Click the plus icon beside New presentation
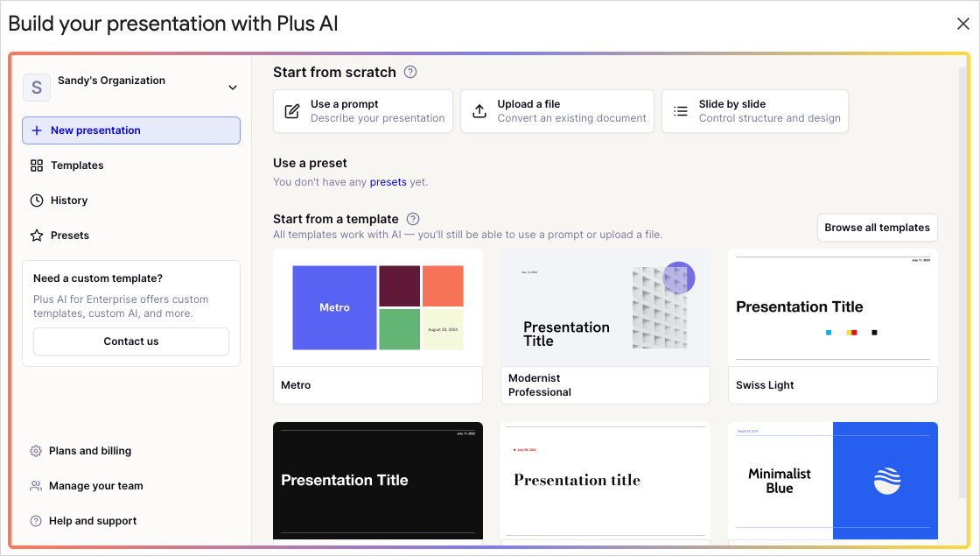Screen dimensions: 980x556 click(x=37, y=130)
